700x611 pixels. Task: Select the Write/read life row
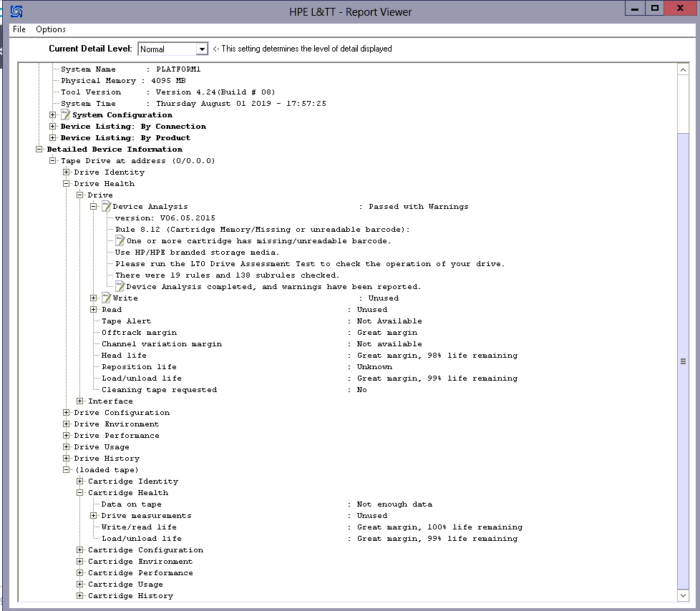pos(311,527)
